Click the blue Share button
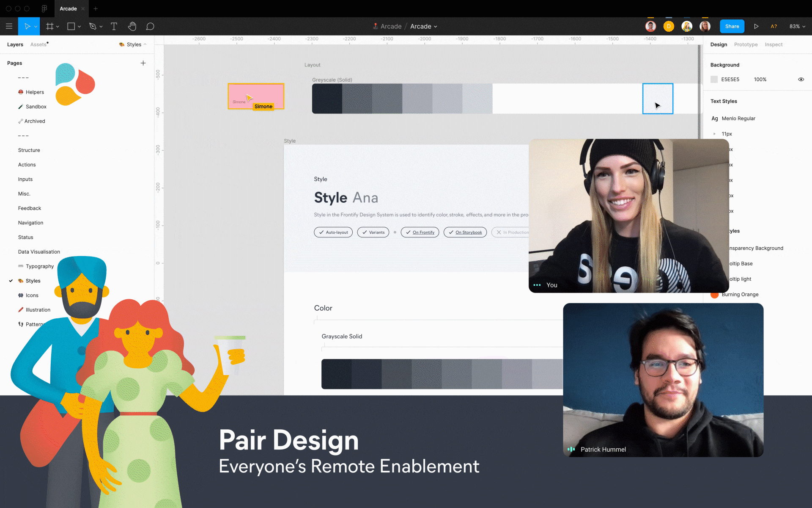 coord(732,26)
